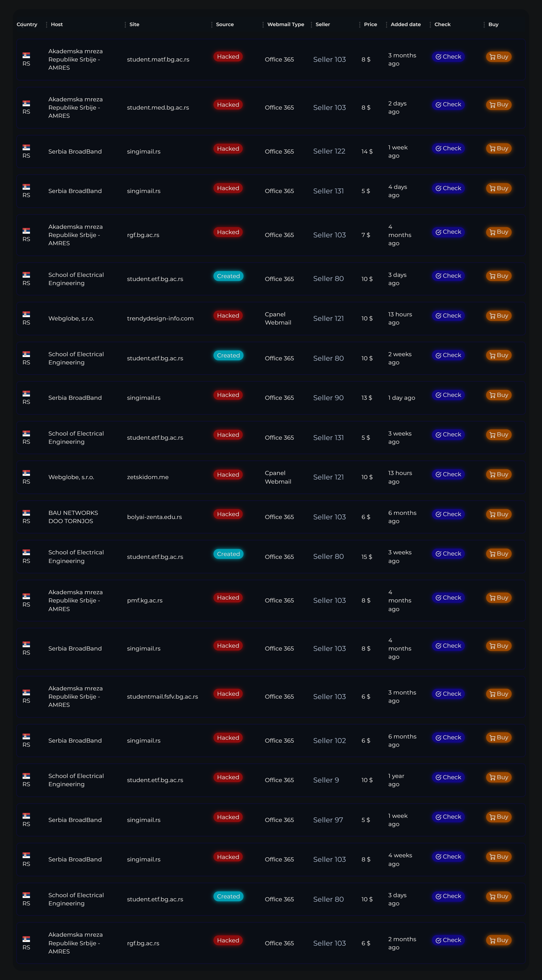Select the Site column header
Viewport: 542px width, 980px height.
(134, 24)
